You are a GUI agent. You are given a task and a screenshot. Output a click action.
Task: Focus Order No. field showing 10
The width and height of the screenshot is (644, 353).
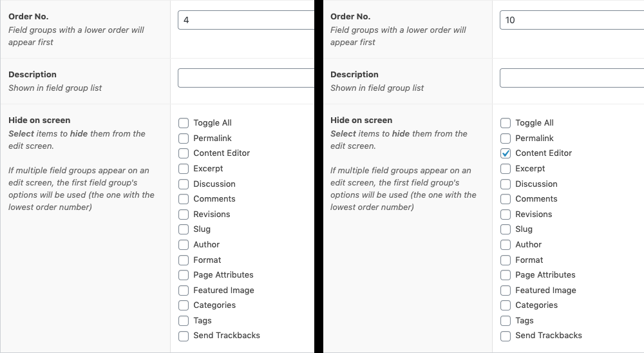pos(572,20)
